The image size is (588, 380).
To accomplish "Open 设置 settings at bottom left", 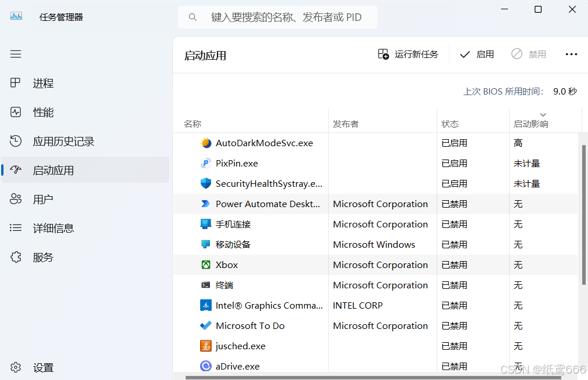I will [43, 367].
